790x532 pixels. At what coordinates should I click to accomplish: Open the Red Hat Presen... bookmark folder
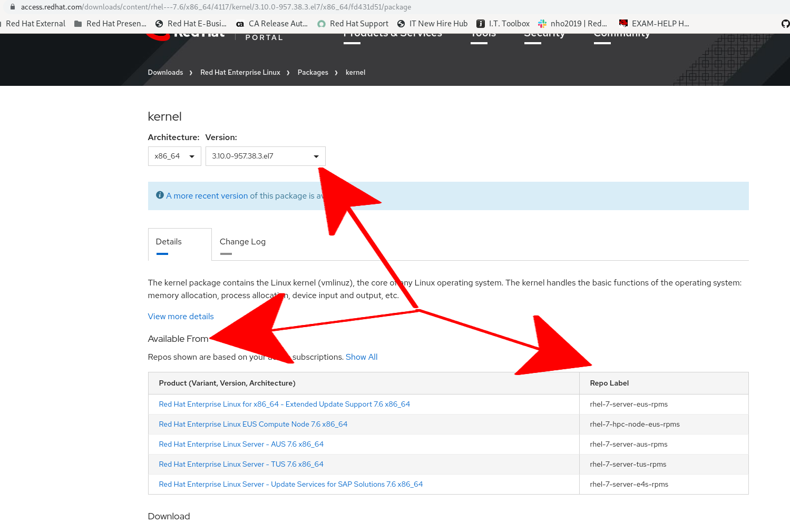(x=110, y=24)
